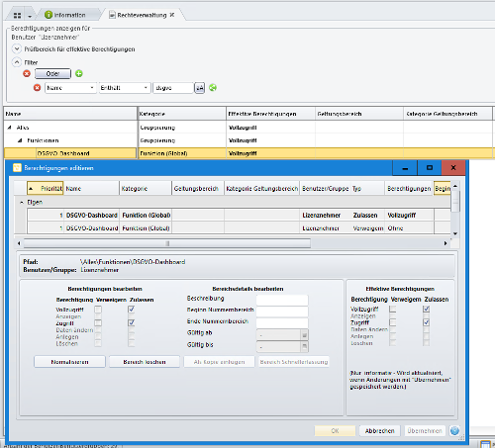Click the Abbrechen button

click(379, 430)
